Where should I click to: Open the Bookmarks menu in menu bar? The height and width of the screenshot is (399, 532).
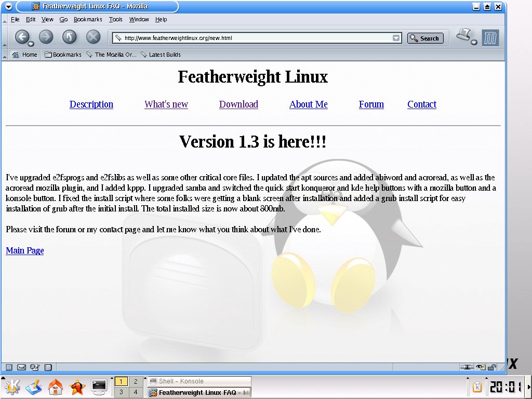88,19
